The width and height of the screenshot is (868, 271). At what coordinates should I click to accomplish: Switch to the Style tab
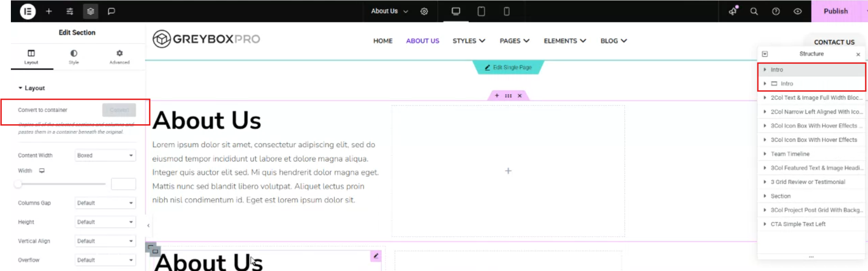74,57
